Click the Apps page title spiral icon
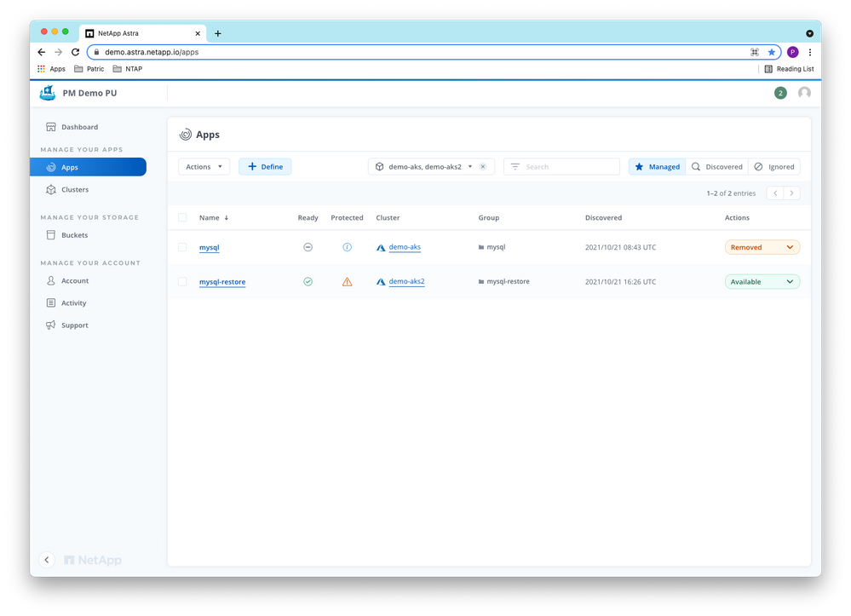The width and height of the screenshot is (851, 616). 186,135
